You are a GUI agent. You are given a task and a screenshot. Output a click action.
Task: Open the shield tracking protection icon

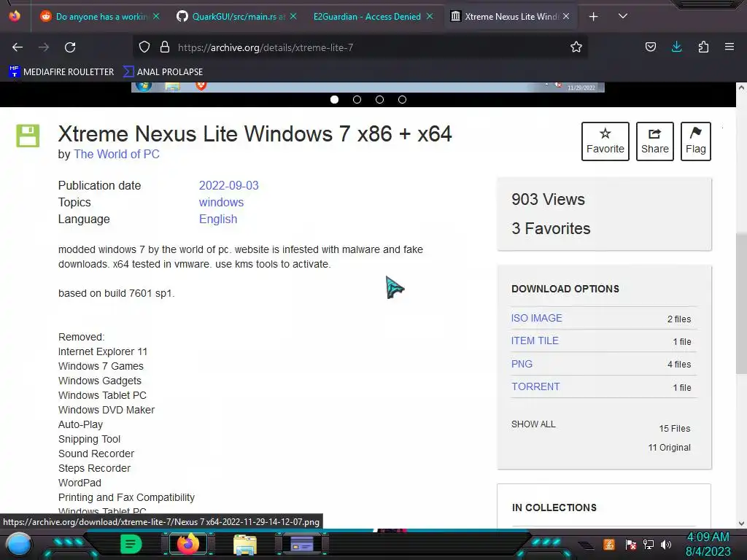pos(144,47)
